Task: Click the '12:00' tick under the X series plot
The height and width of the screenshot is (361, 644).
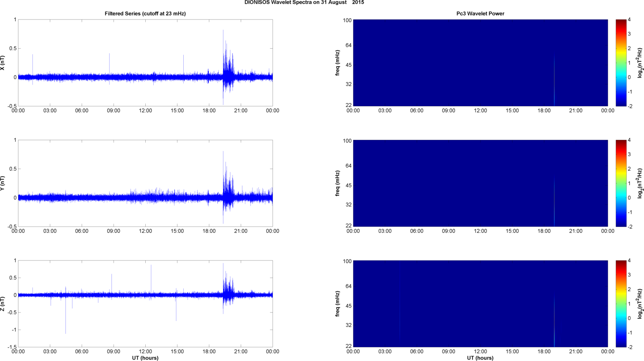Action: coord(145,111)
